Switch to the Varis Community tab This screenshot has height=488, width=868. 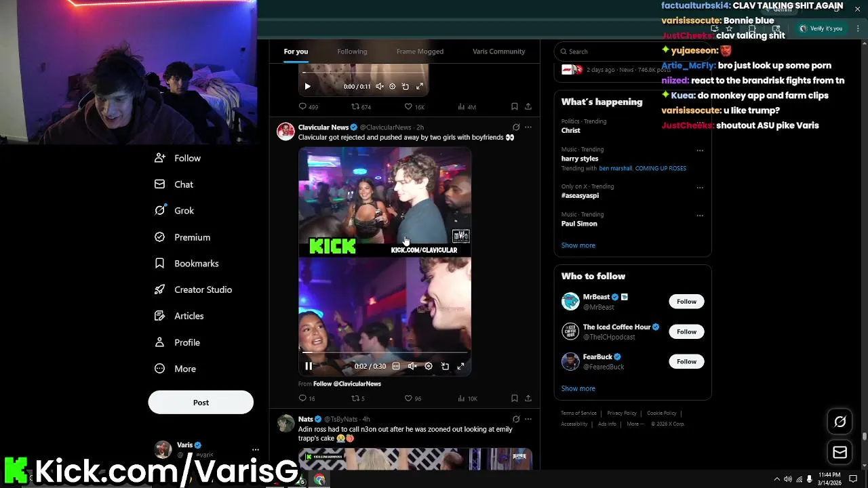point(498,52)
